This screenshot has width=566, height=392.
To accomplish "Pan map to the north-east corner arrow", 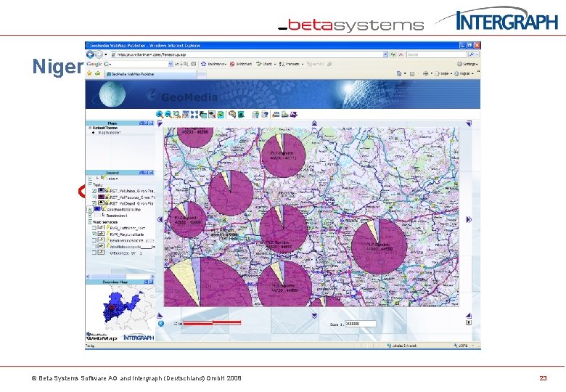I will 469,124.
